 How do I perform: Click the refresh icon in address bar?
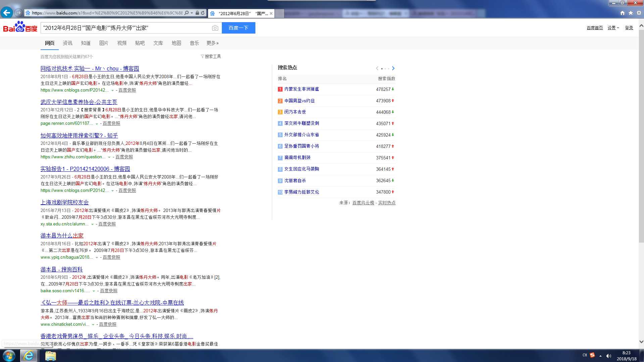pyautogui.click(x=203, y=13)
